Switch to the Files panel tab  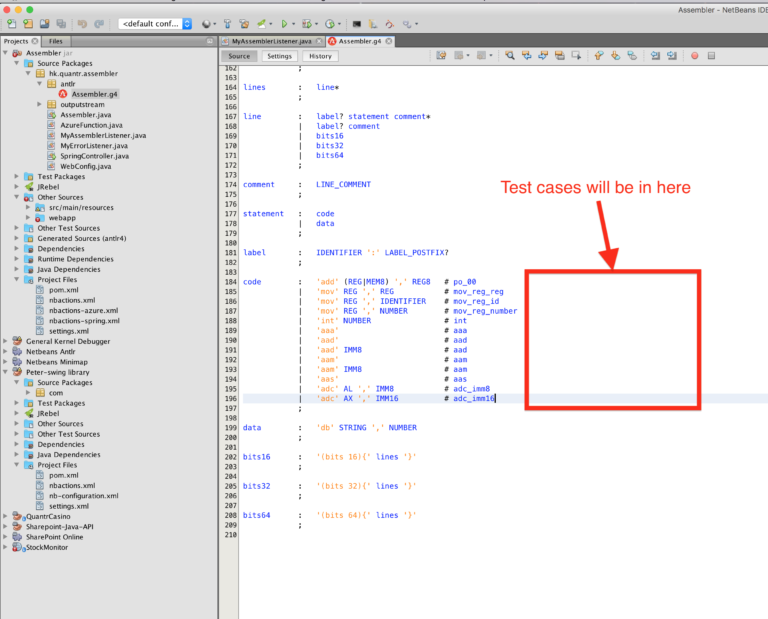[55, 41]
